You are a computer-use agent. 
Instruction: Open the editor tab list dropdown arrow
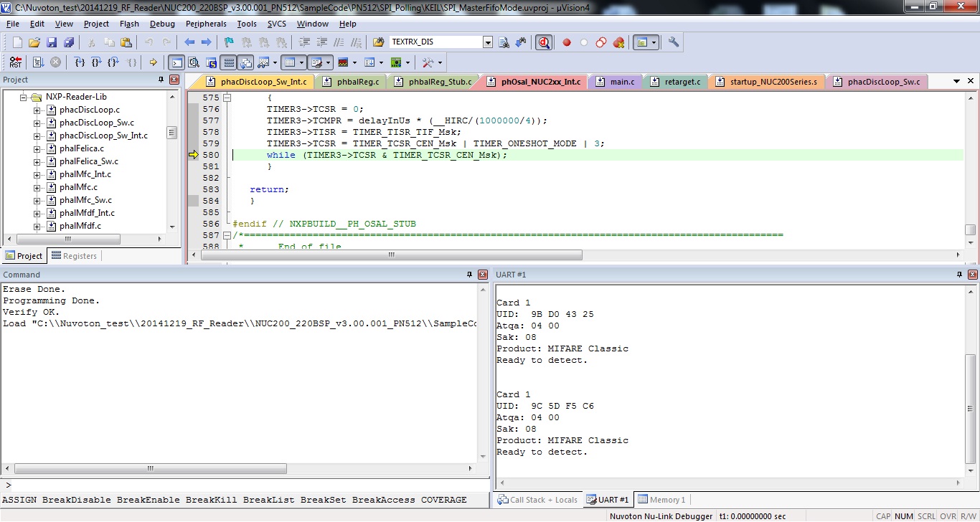956,82
